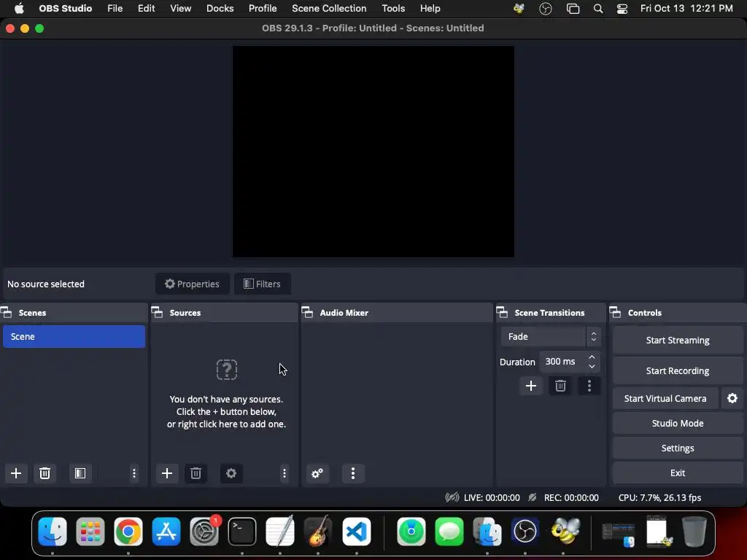Click the question mark sources placeholder icon

227,370
